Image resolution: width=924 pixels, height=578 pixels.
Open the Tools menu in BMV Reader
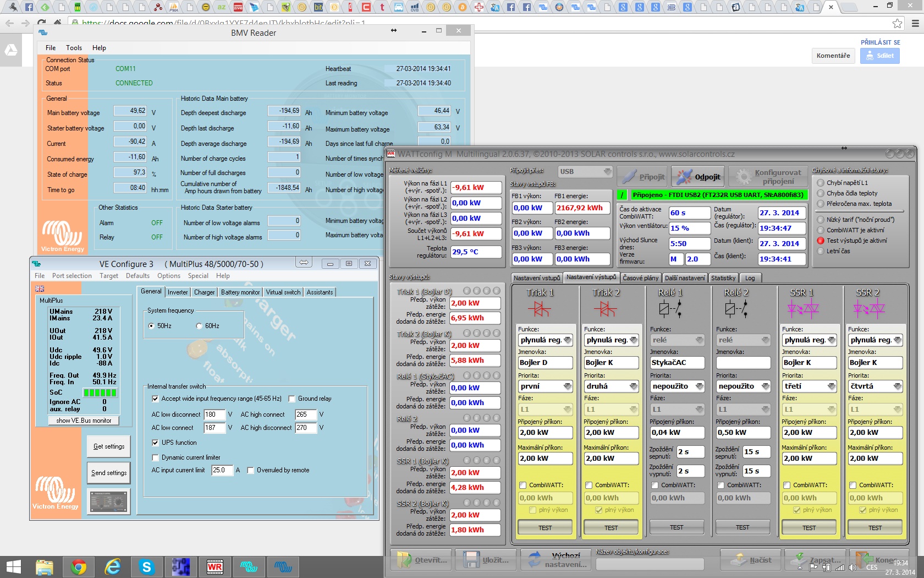74,48
